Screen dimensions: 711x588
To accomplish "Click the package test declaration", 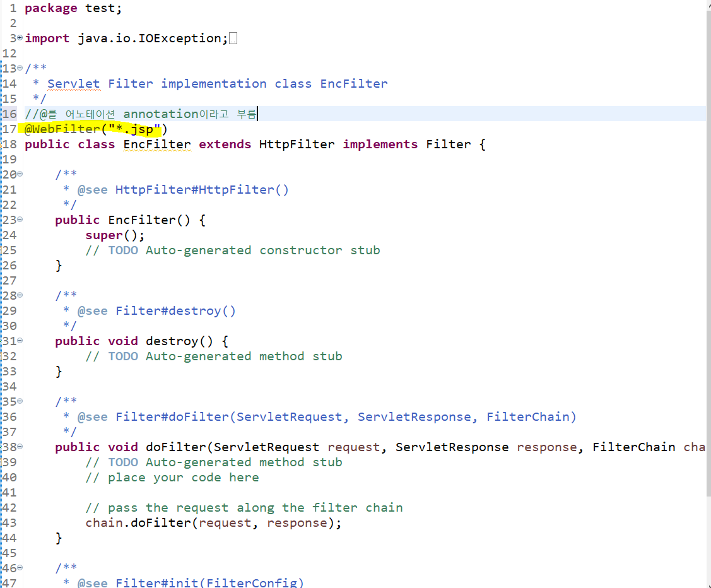I will point(73,8).
